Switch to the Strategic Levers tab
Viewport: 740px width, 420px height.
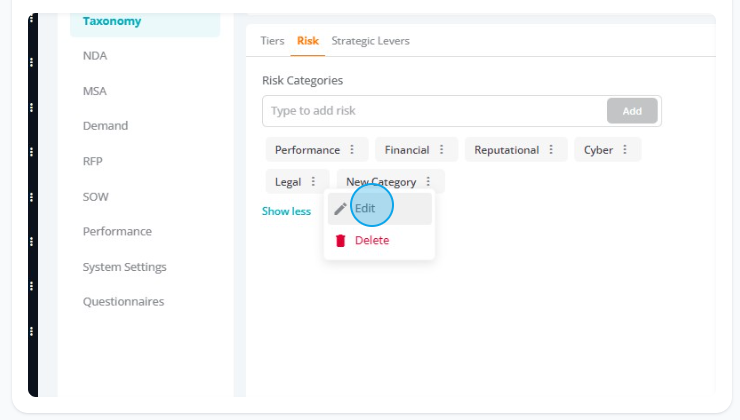(370, 41)
